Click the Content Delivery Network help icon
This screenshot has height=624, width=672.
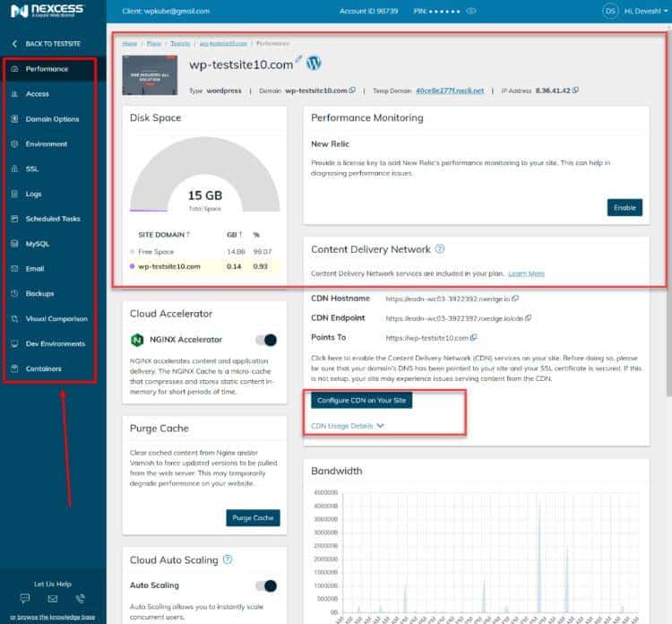pos(440,248)
